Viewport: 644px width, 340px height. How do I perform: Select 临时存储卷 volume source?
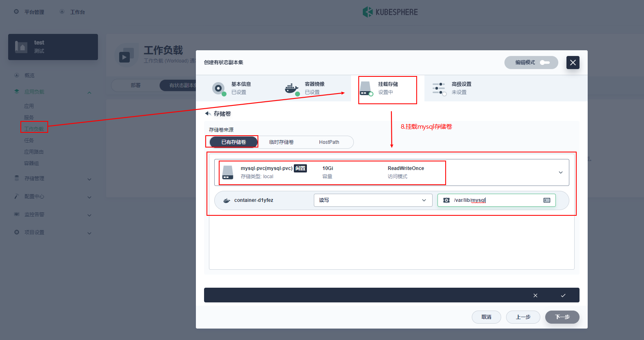pyautogui.click(x=281, y=142)
